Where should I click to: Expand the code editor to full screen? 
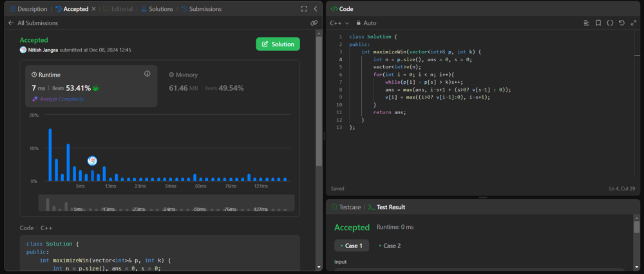click(633, 23)
